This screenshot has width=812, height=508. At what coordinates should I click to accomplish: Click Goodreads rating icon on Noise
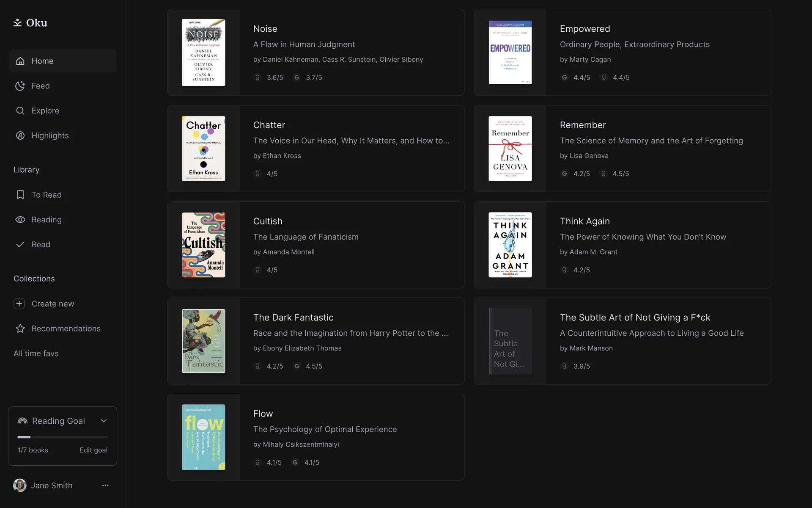pyautogui.click(x=257, y=77)
